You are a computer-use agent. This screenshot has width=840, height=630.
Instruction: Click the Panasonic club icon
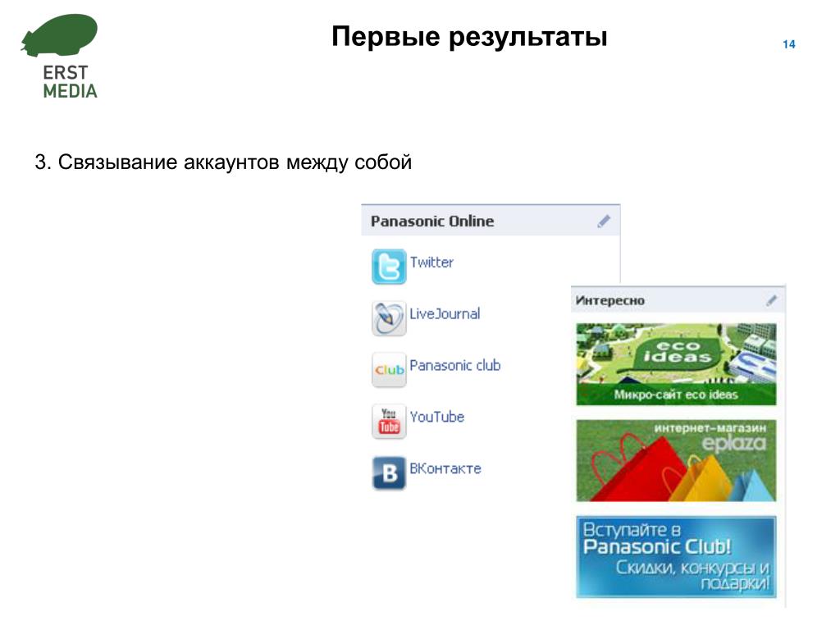coord(389,370)
